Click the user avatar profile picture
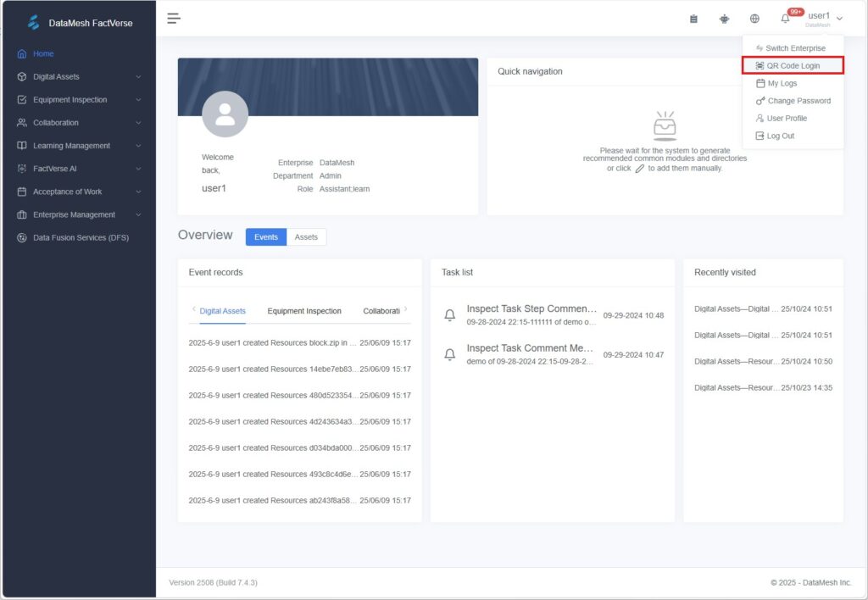 [225, 114]
